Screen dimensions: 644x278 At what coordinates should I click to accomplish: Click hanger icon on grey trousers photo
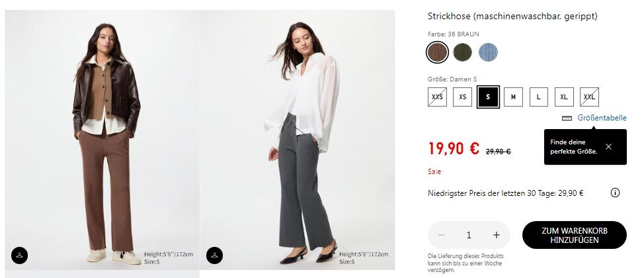(215, 255)
